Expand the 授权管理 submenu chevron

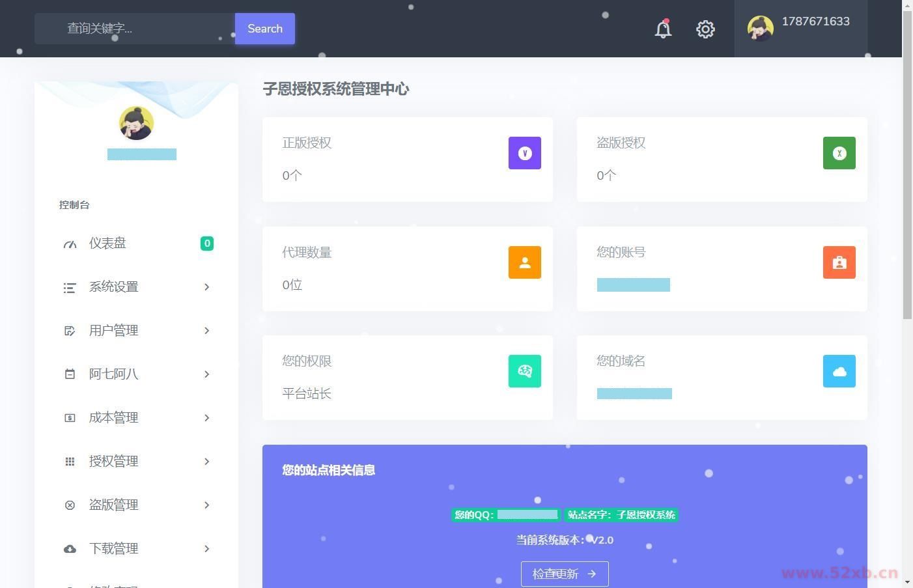[206, 462]
